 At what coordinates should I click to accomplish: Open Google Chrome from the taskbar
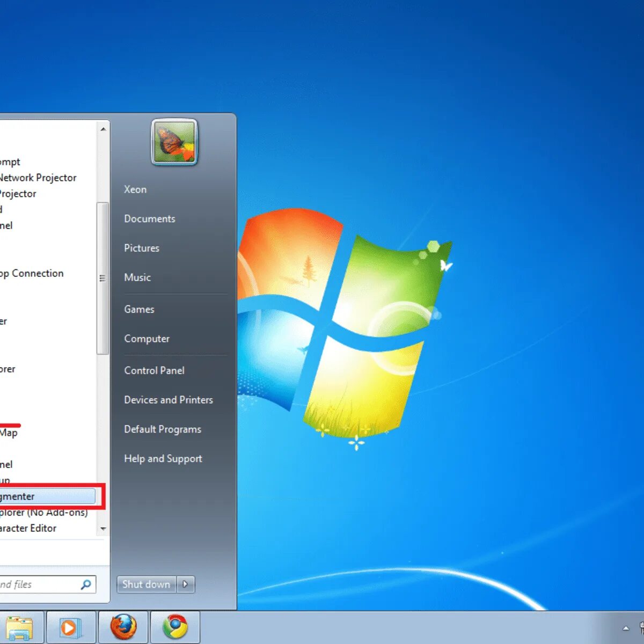click(175, 627)
